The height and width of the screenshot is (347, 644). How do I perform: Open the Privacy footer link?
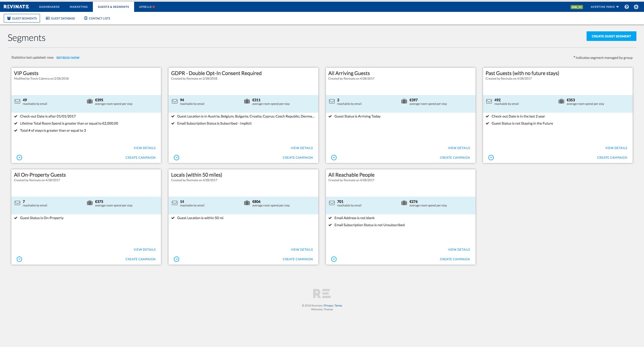[x=328, y=306]
